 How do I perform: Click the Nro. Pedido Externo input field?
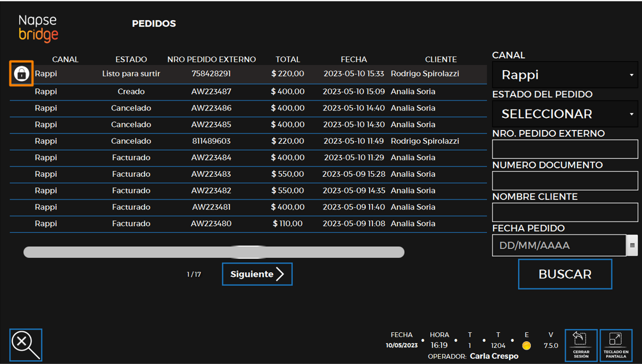coord(565,149)
